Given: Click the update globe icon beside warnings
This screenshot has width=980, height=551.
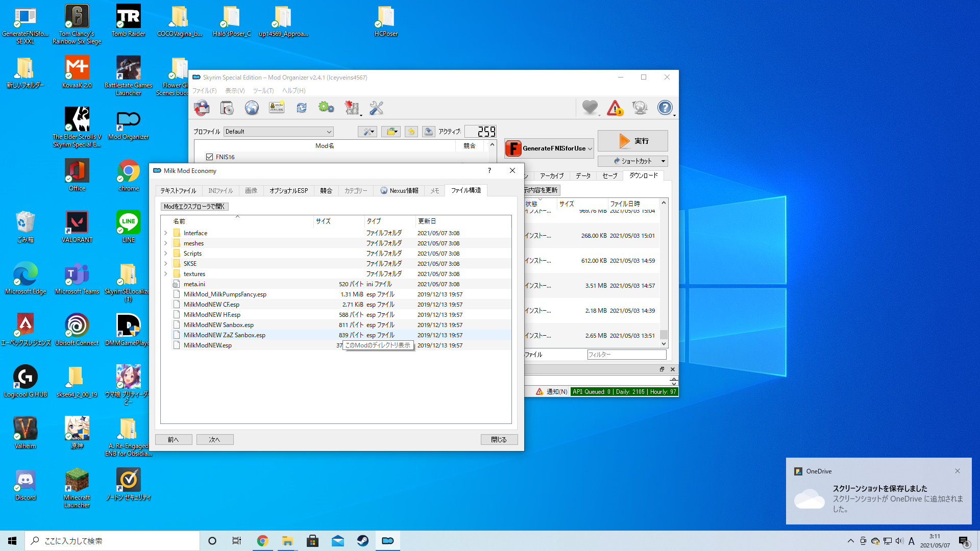Looking at the screenshot, I should (640, 108).
